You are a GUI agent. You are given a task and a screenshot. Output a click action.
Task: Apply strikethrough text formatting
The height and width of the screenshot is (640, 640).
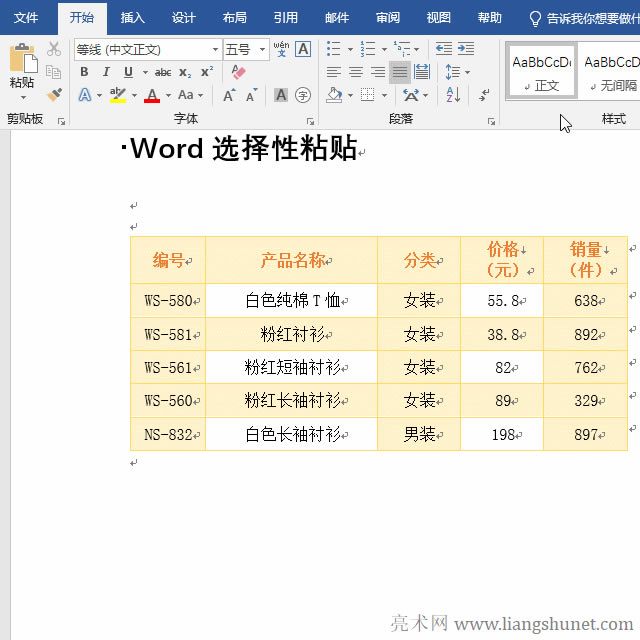(x=163, y=72)
